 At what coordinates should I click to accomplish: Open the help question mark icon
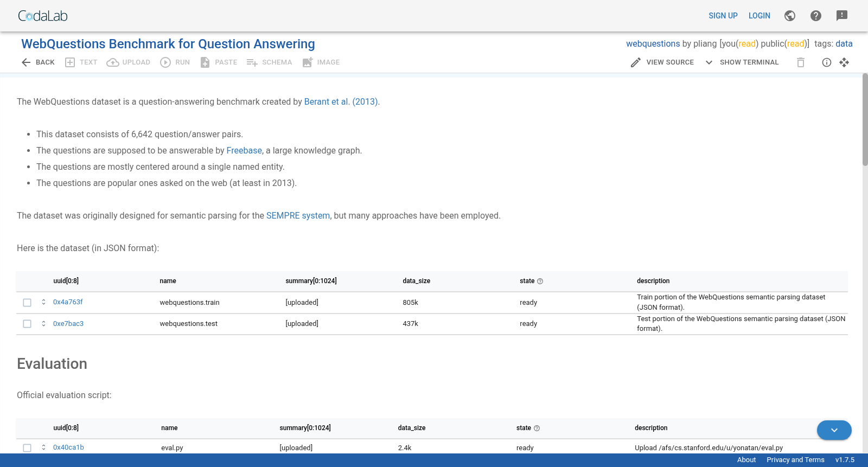tap(816, 16)
